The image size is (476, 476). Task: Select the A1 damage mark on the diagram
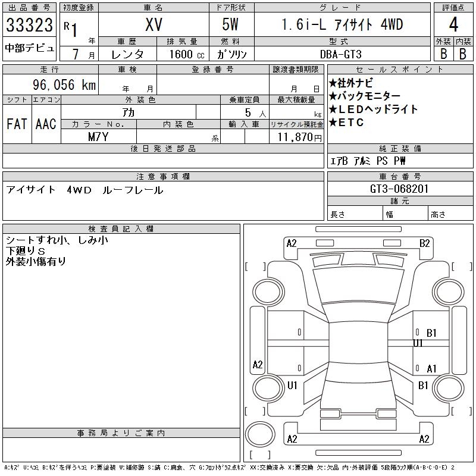click(x=431, y=369)
